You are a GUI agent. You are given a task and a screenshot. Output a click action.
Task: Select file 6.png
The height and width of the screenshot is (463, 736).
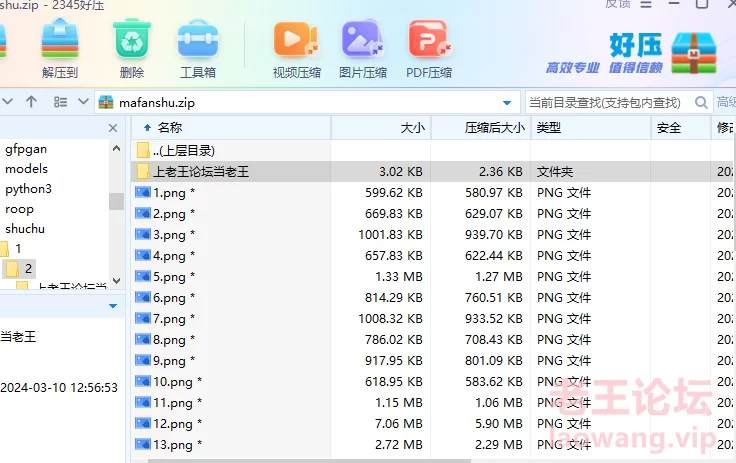(432, 298)
